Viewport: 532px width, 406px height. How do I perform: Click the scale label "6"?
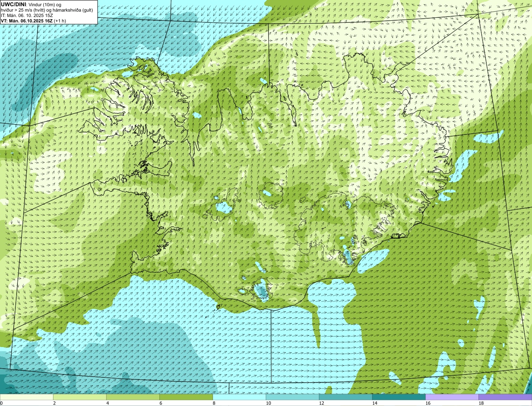click(161, 403)
